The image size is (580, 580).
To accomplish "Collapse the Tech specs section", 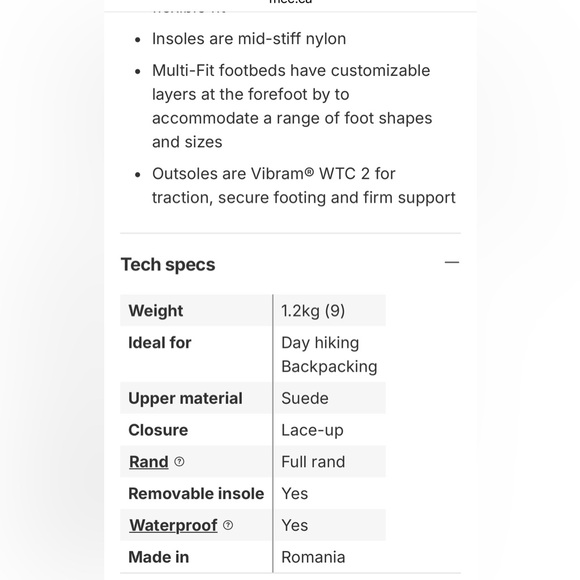I will [451, 263].
